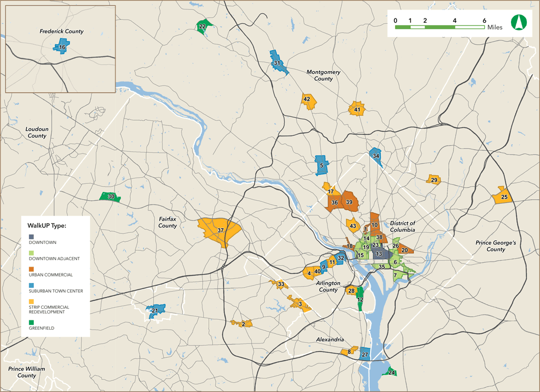Click yellow map area numbered 42
Viewport: 540px width, 392px height.
coord(308,101)
